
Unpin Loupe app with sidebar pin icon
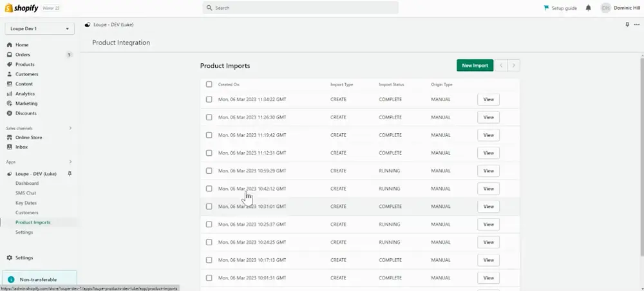(70, 174)
